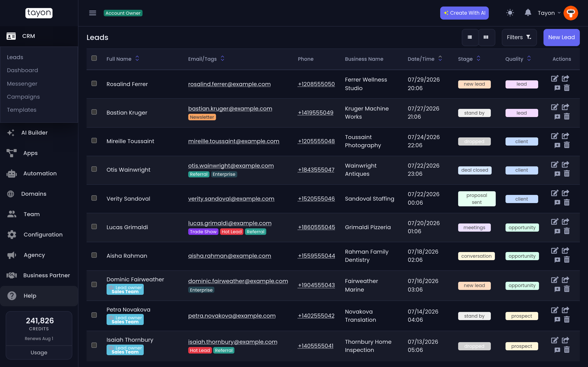Tick the checkbox for Aisha Rahman

[x=94, y=255]
